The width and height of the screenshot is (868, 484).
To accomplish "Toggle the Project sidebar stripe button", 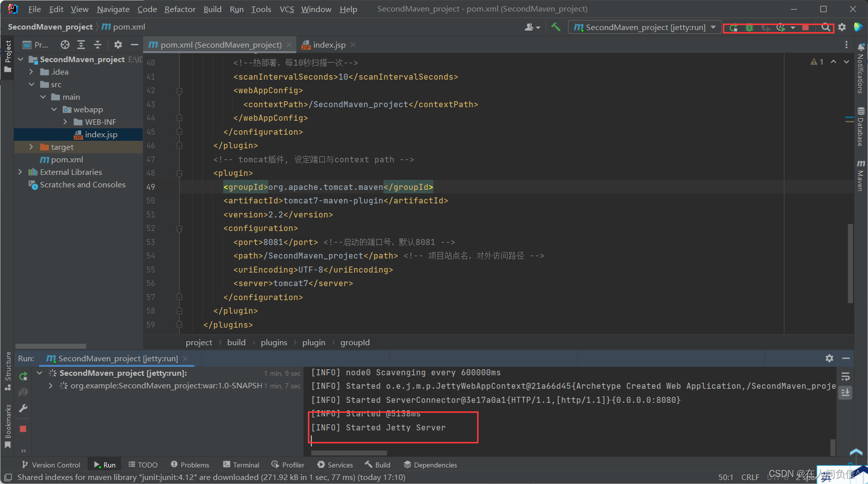I will tap(8, 56).
